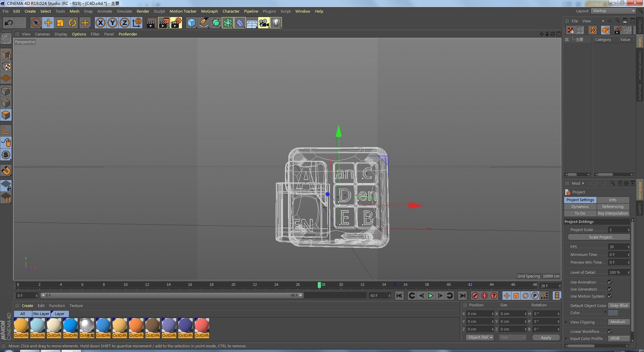Click the Floor environment object icon
Image resolution: width=644 pixels, height=352 pixels.
tap(252, 23)
